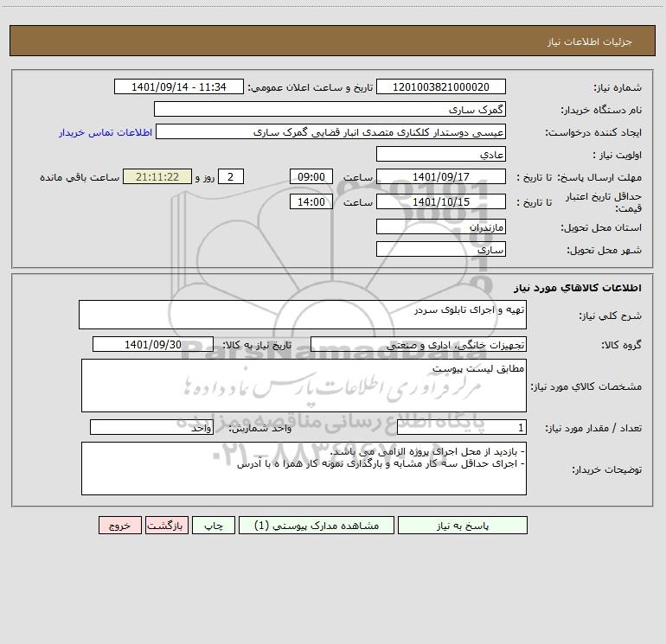Click the label گروه کالا
The height and width of the screenshot is (644, 666).
[x=622, y=345]
